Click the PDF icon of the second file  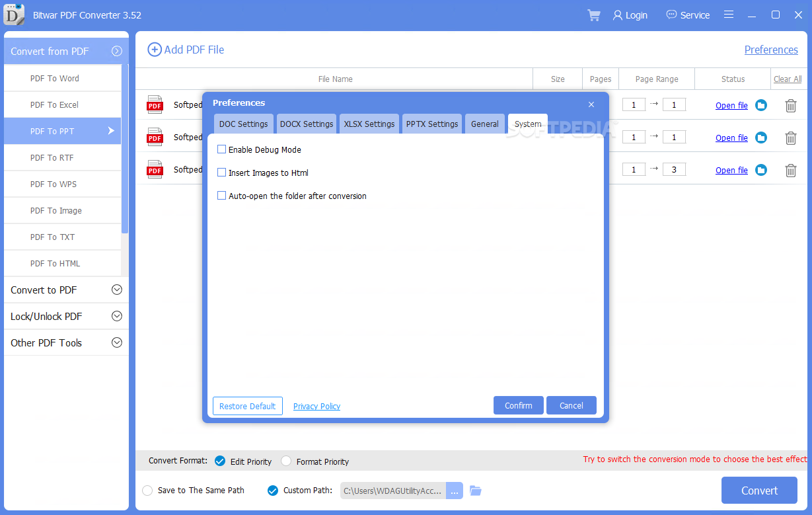click(x=155, y=137)
